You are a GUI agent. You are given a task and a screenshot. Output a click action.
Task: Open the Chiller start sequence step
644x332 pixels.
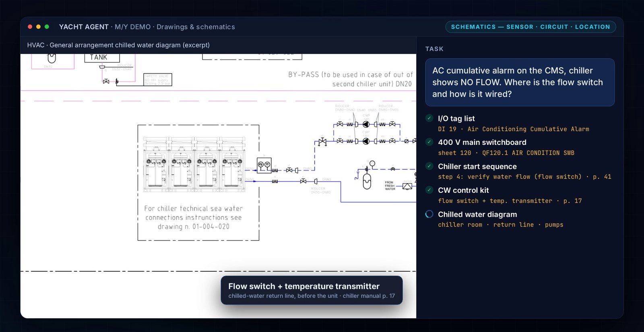(519, 171)
